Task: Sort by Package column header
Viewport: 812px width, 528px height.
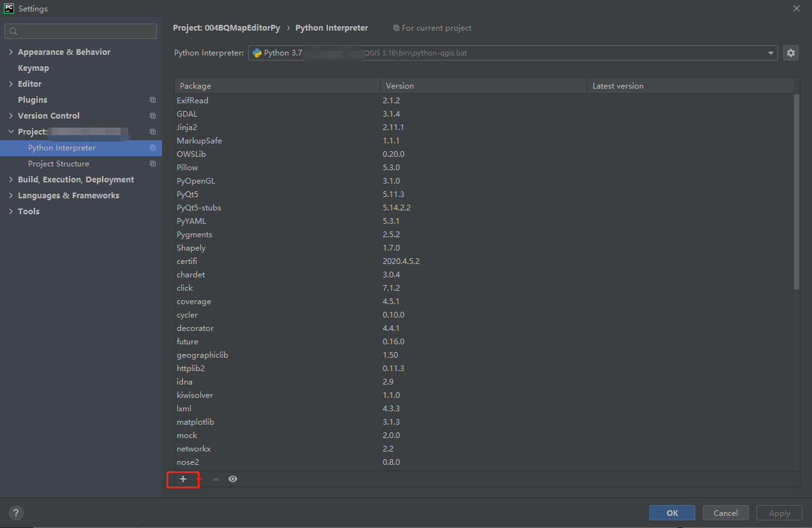Action: coord(277,86)
